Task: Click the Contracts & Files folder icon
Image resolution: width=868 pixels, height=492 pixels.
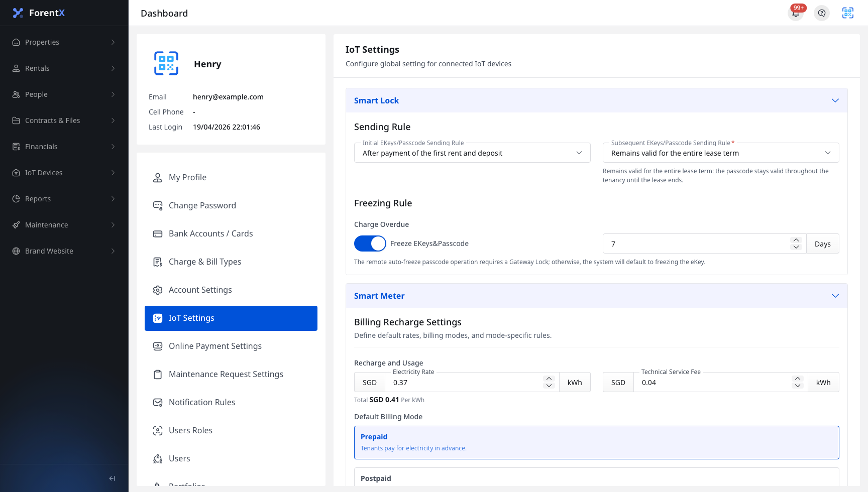Action: point(16,120)
